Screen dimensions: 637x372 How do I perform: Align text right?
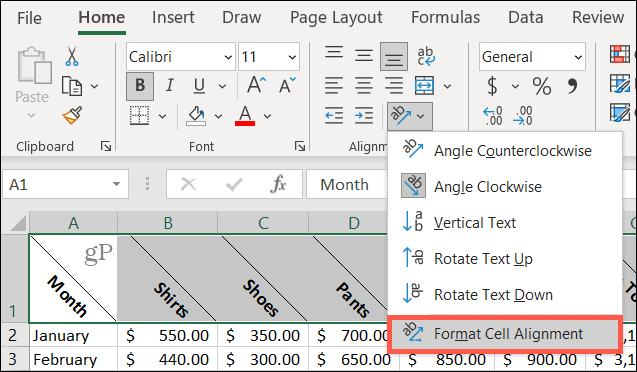tap(394, 86)
